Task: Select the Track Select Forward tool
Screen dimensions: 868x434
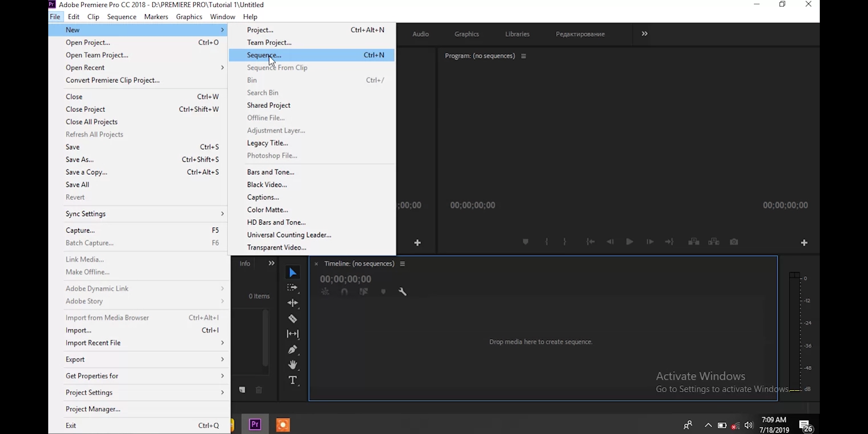Action: click(x=293, y=288)
